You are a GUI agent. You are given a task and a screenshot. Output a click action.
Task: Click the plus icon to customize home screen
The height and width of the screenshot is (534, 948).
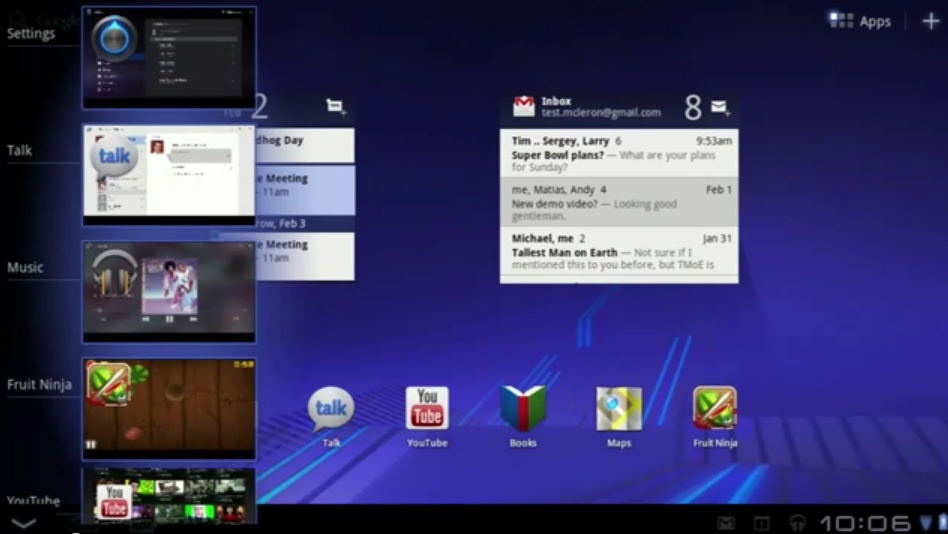[x=929, y=21]
